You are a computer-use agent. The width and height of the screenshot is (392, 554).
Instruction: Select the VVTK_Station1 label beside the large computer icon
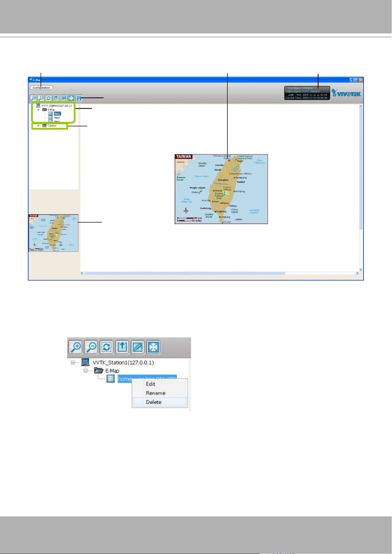tap(123, 363)
